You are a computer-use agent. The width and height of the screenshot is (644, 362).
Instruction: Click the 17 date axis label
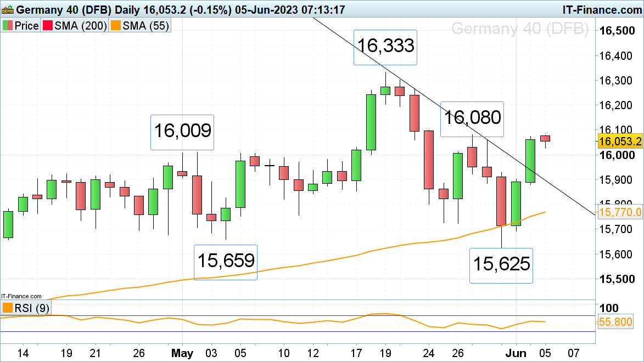click(356, 353)
